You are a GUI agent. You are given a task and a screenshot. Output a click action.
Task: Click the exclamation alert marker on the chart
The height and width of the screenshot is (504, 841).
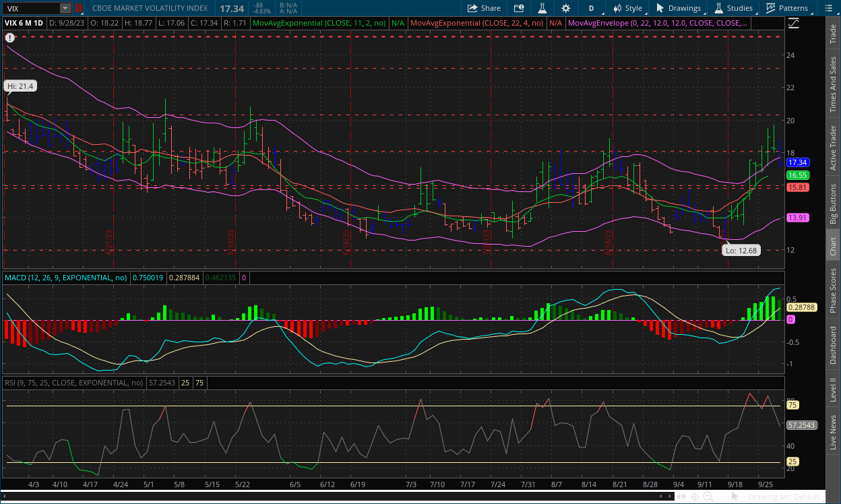click(x=9, y=38)
